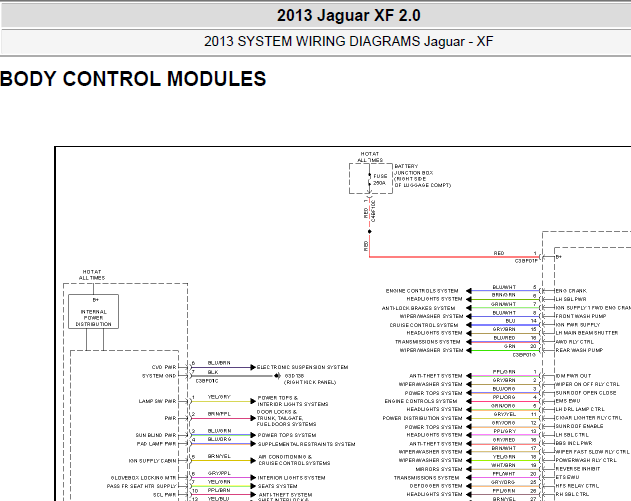Click the 'PAD LAMP PWR' pin label
The height and width of the screenshot is (501, 631).
pos(157,444)
